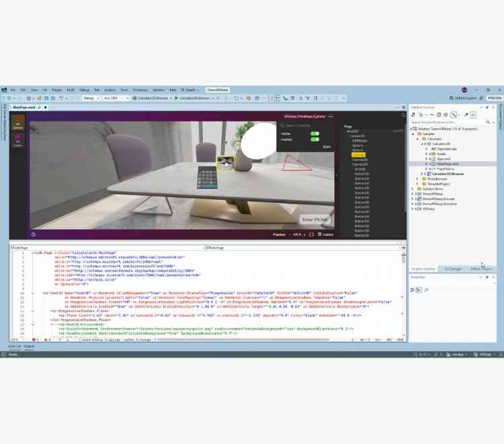This screenshot has width=504, height=444.
Task: Click the alphabetical sort icon in Properties panel
Action: (x=419, y=290)
